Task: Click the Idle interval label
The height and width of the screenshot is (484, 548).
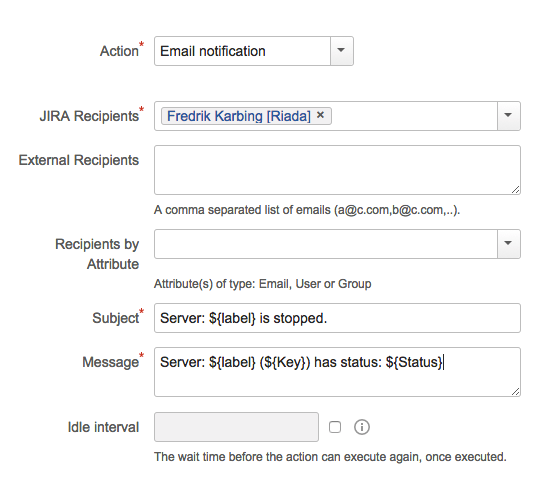Action: click(x=103, y=427)
